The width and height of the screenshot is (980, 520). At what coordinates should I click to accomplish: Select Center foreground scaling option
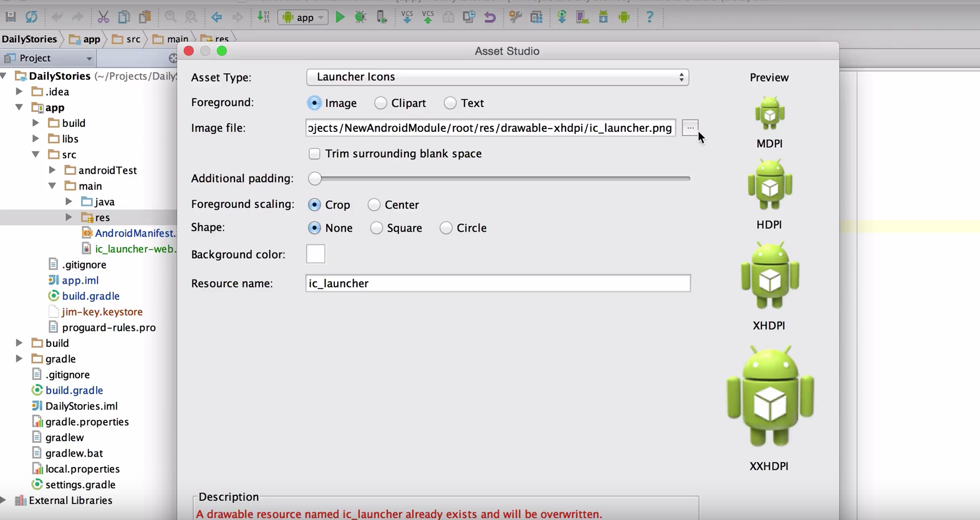click(x=374, y=205)
